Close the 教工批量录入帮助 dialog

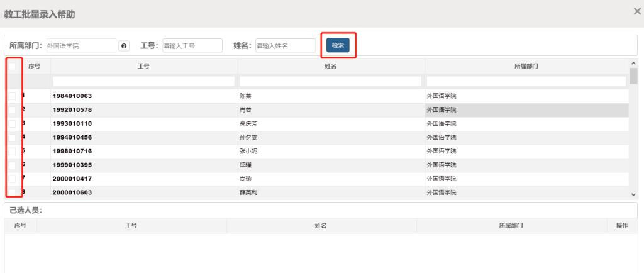pos(636,12)
